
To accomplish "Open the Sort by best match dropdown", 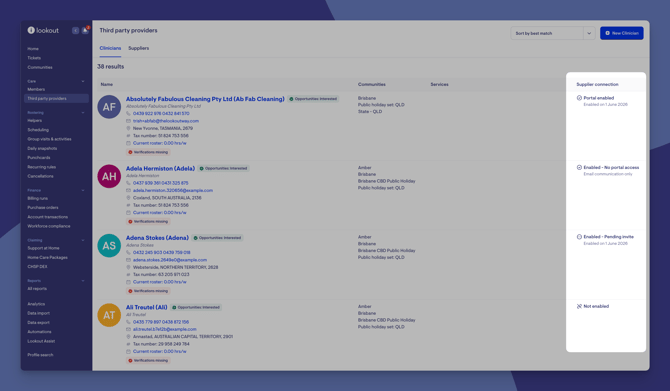I will point(553,33).
